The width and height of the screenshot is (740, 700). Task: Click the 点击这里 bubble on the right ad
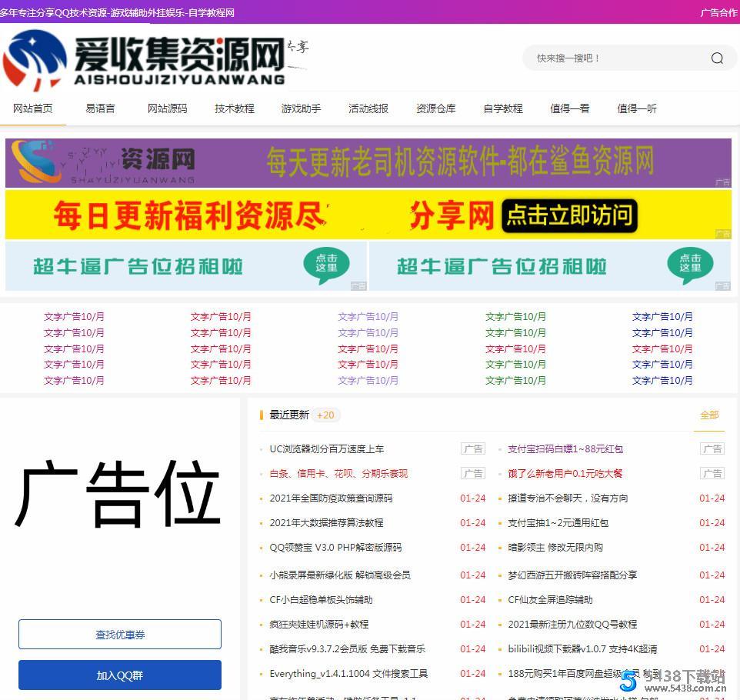(x=690, y=265)
